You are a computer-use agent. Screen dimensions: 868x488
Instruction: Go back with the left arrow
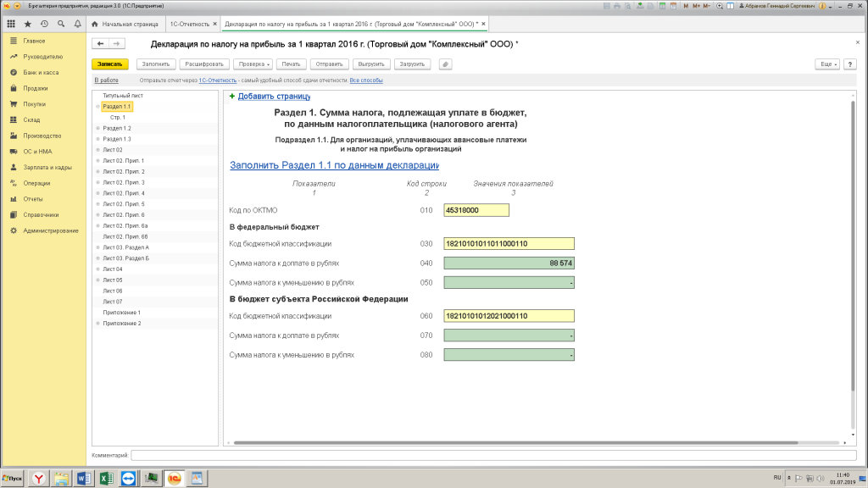100,44
